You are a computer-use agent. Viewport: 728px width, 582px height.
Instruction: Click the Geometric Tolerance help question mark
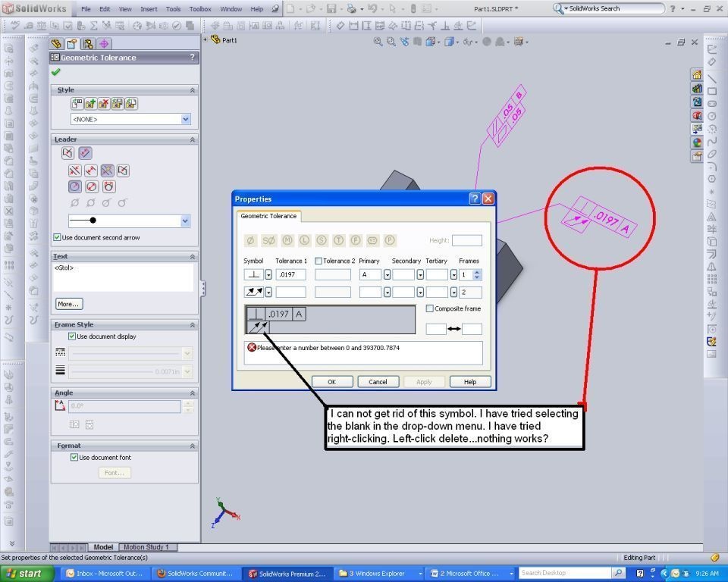click(x=192, y=57)
